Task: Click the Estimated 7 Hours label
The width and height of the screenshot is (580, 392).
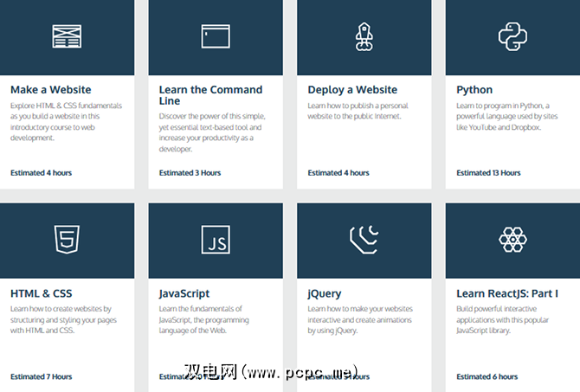Action: coord(41,376)
